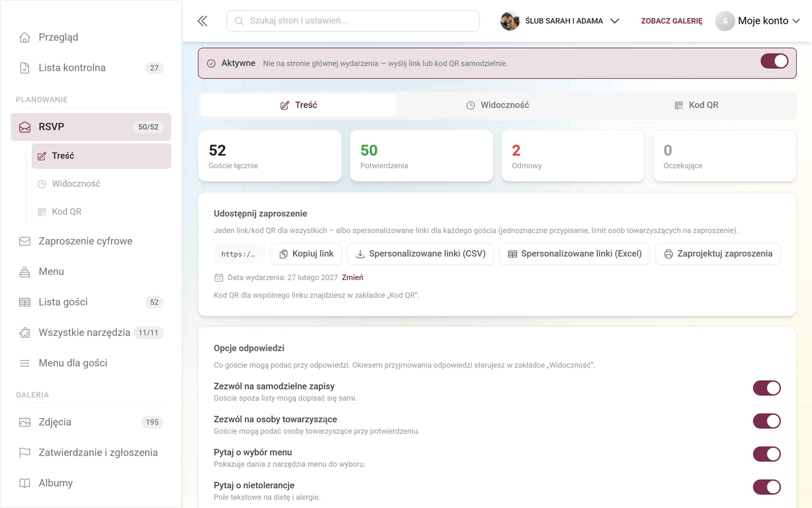Click the search magnifier icon

coord(239,21)
